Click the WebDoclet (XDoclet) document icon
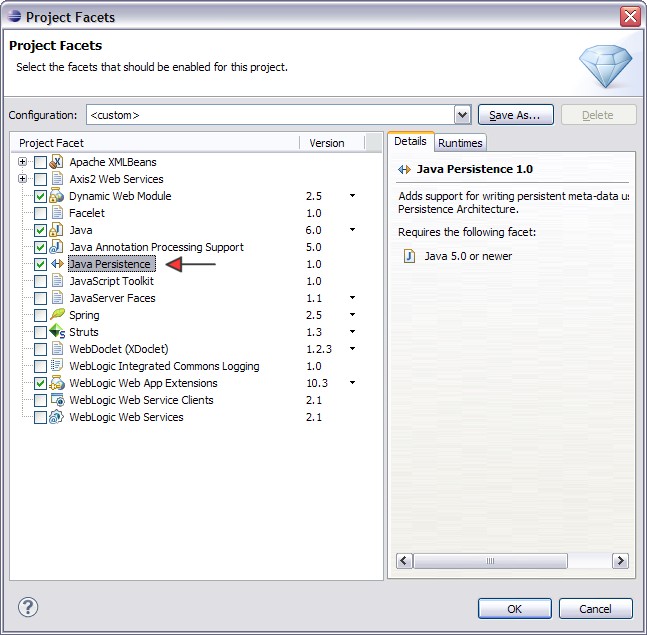The width and height of the screenshot is (647, 635). (x=57, y=349)
